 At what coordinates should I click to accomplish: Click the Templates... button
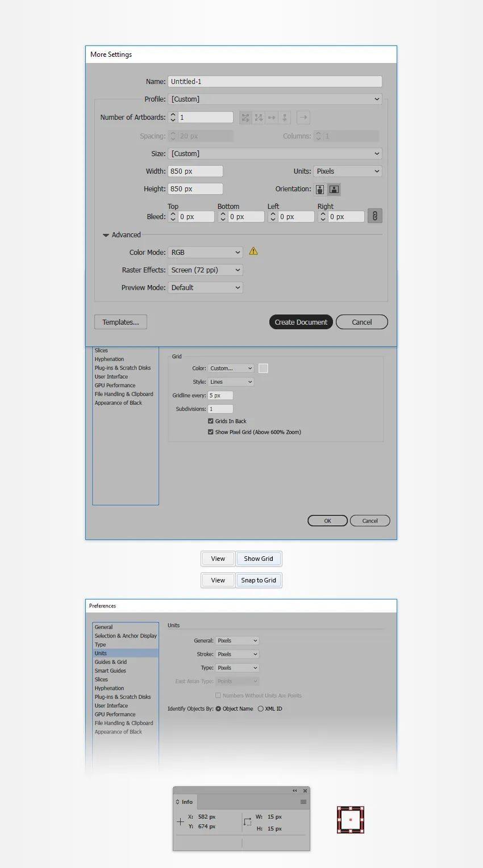point(120,322)
